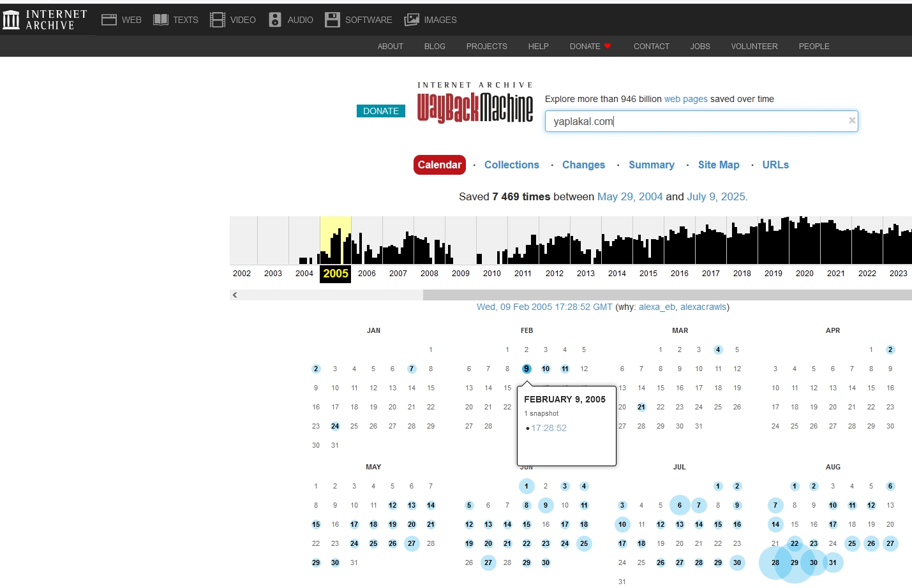Select May 27 snapshot day
Screen dimensions: 912x588
(412, 543)
